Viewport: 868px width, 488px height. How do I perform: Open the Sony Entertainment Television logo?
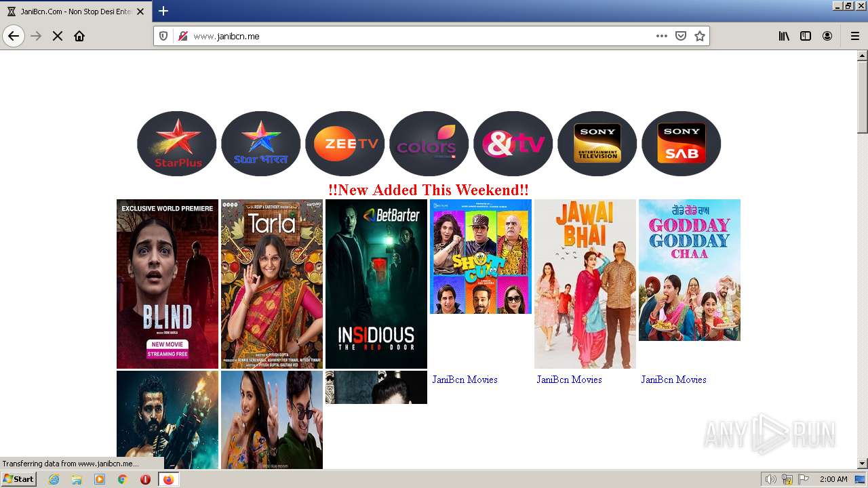[x=597, y=144]
